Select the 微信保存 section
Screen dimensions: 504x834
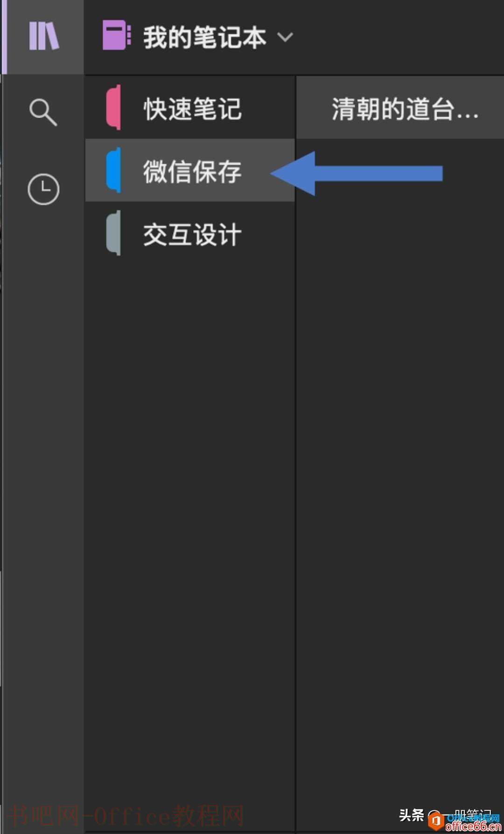coord(189,170)
